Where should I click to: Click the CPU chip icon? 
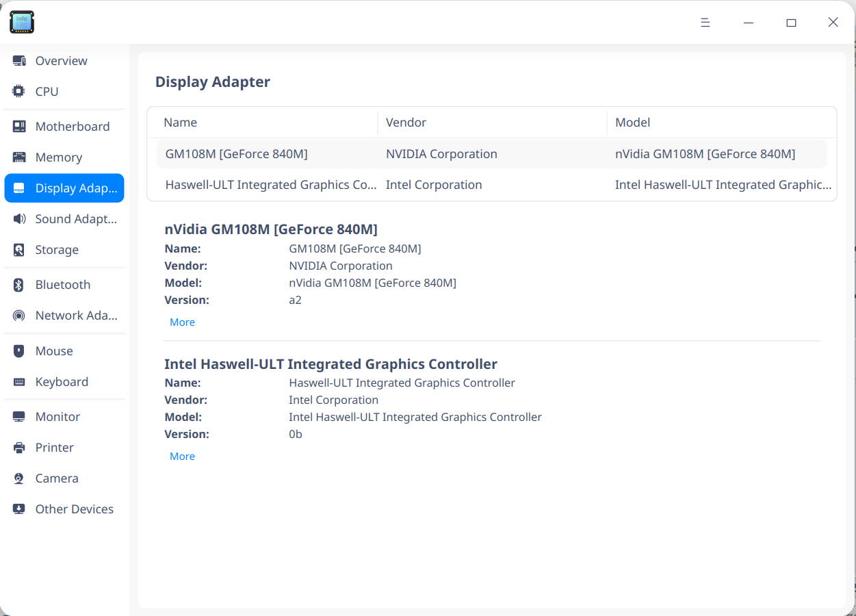pyautogui.click(x=19, y=92)
